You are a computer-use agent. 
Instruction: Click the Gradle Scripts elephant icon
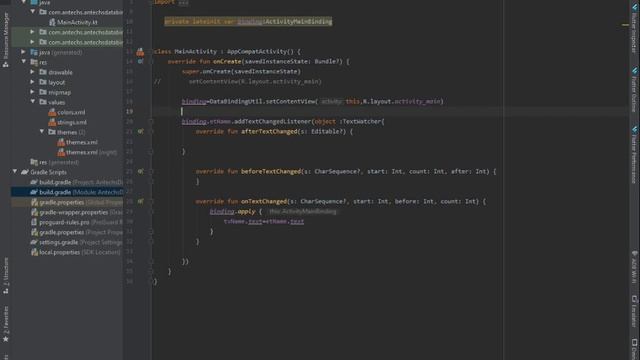pyautogui.click(x=24, y=172)
